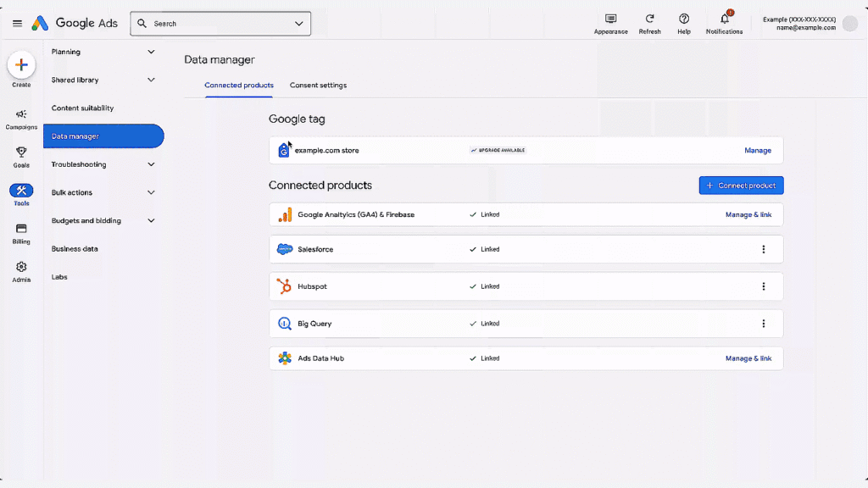Open the search dropdown arrow
Viewport: 868px width, 488px height.
pos(298,23)
